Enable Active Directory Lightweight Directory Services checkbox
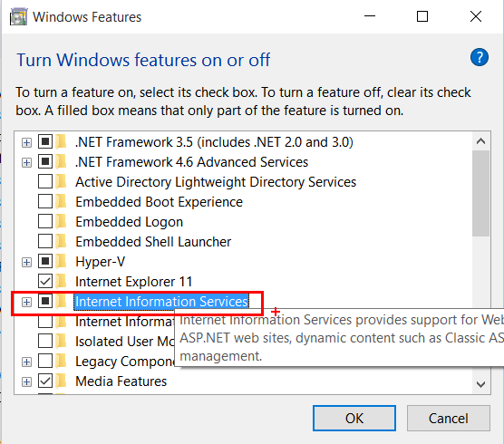This screenshot has width=504, height=444. coord(45,181)
